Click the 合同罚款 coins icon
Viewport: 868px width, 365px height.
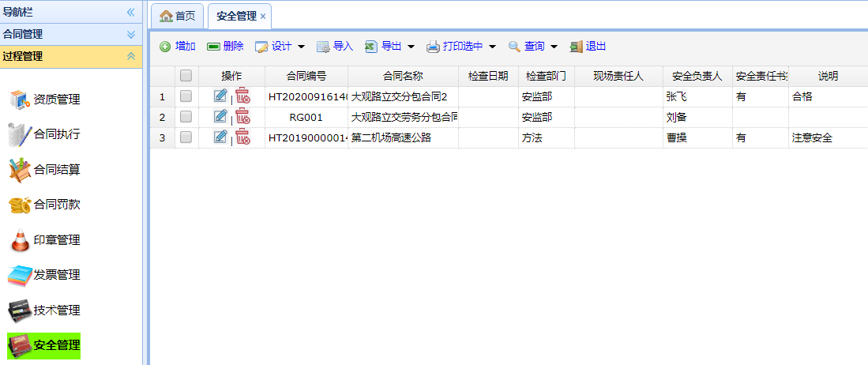click(20, 205)
